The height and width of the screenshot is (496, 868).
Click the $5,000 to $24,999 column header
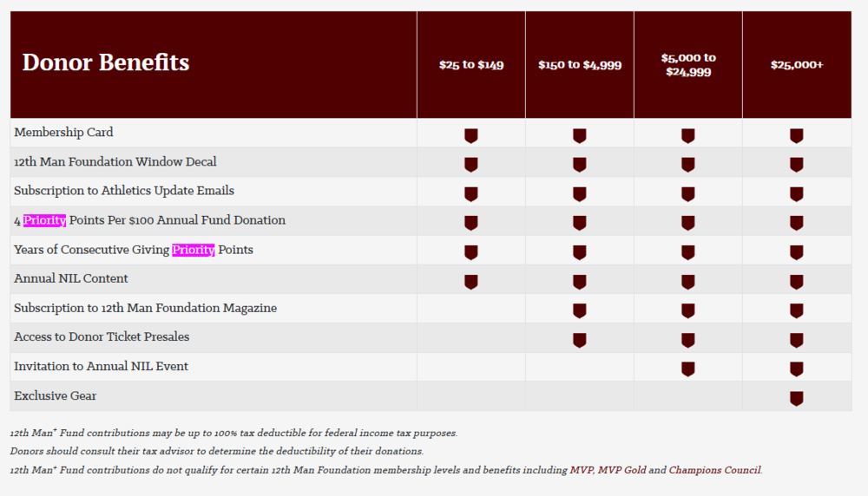pos(688,65)
